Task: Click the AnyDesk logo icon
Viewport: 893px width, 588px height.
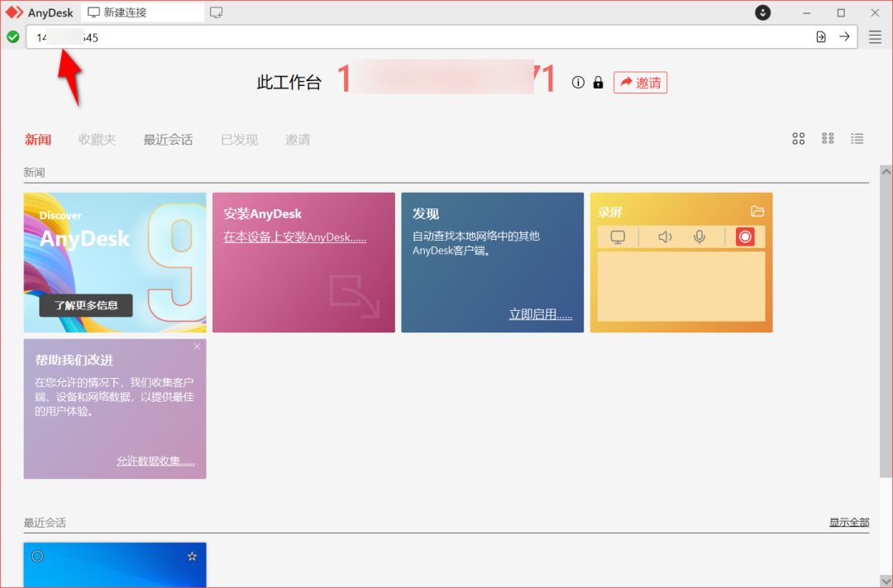Action: click(15, 12)
